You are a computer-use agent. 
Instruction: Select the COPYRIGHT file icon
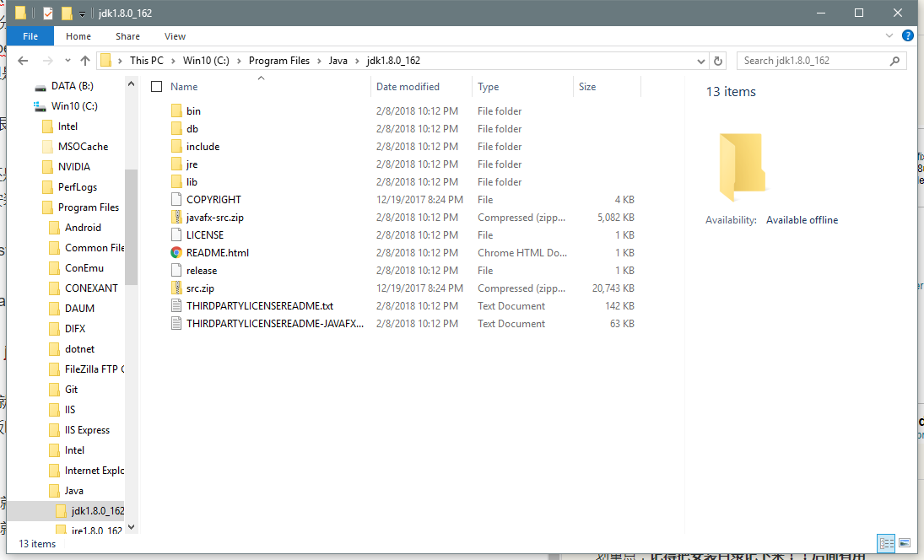176,199
